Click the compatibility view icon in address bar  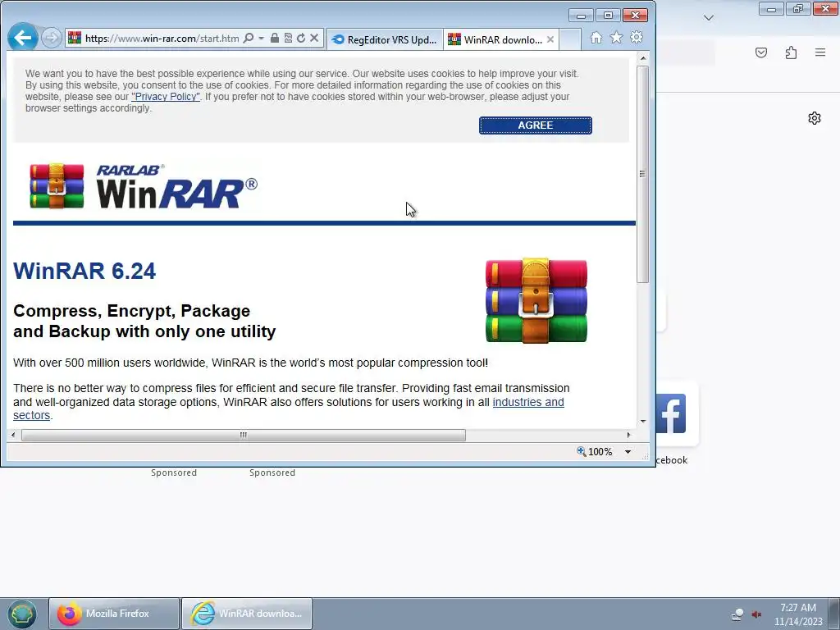(288, 38)
